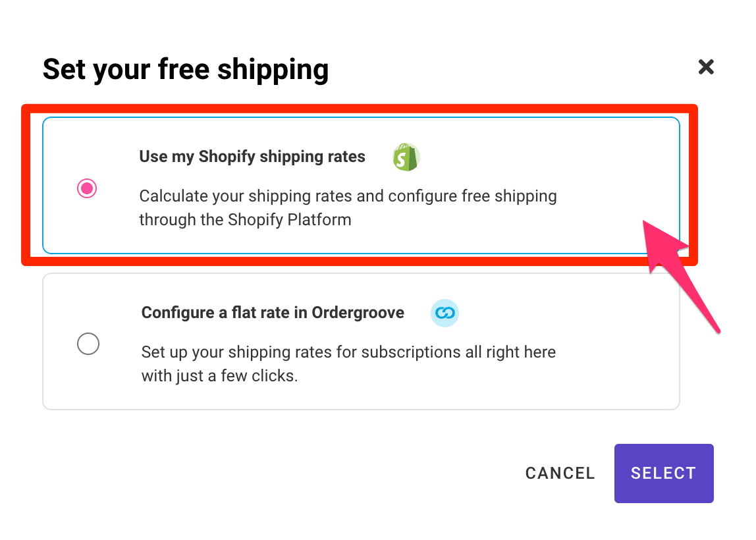Screen dimensions: 756x540
Task: Click the "with just a few clicks" text
Action: pos(219,377)
